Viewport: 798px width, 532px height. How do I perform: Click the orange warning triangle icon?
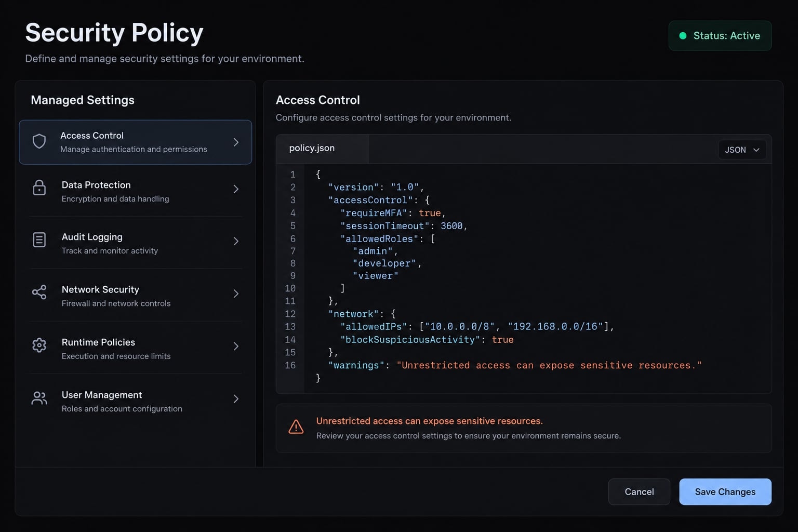point(296,427)
